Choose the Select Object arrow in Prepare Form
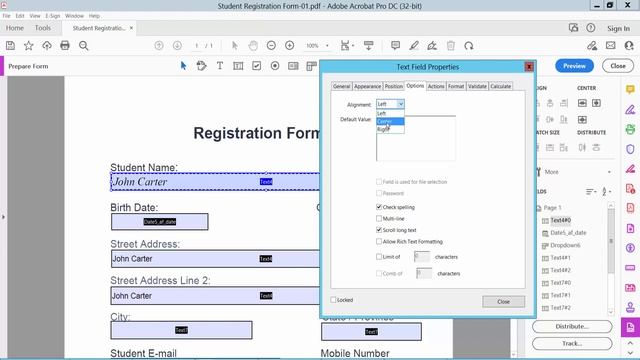Viewport: 640px width, 360px height. pos(183,66)
